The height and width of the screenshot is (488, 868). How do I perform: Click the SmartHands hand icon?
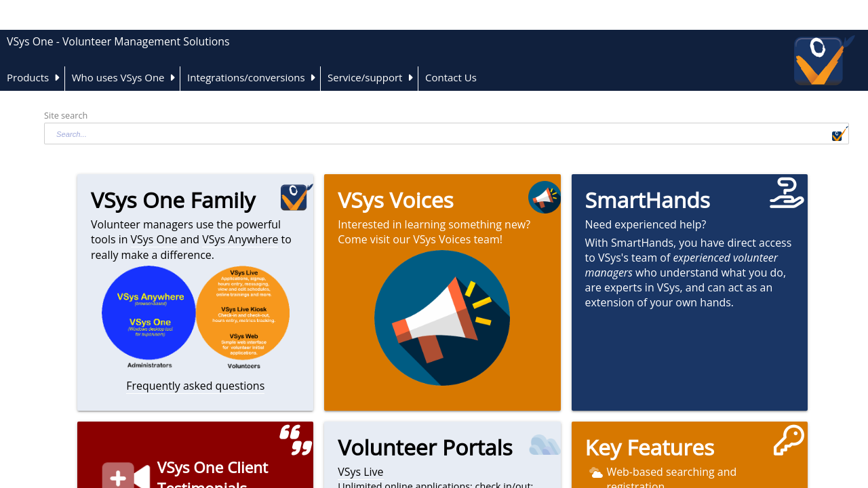click(787, 193)
